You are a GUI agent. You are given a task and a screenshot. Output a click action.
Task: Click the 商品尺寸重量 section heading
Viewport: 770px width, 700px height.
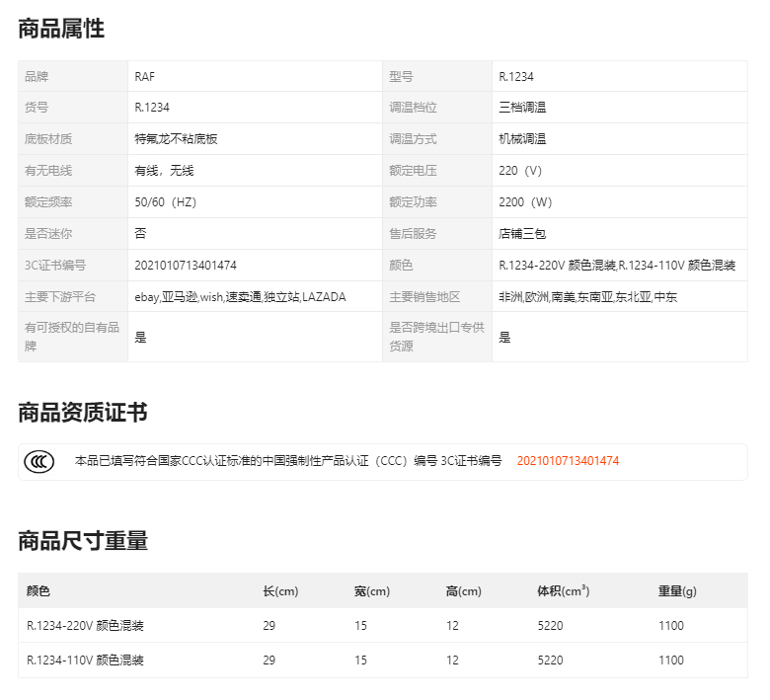[83, 540]
